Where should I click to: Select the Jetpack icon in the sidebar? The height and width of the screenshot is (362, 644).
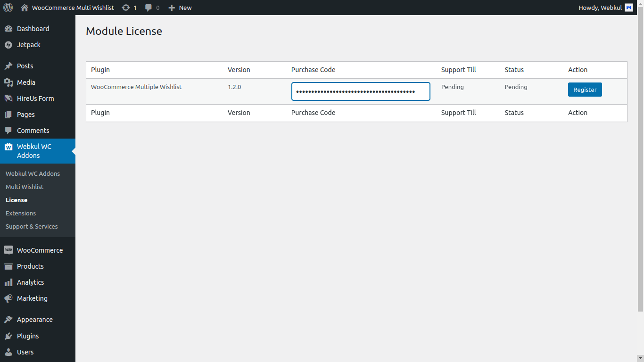pos(9,45)
